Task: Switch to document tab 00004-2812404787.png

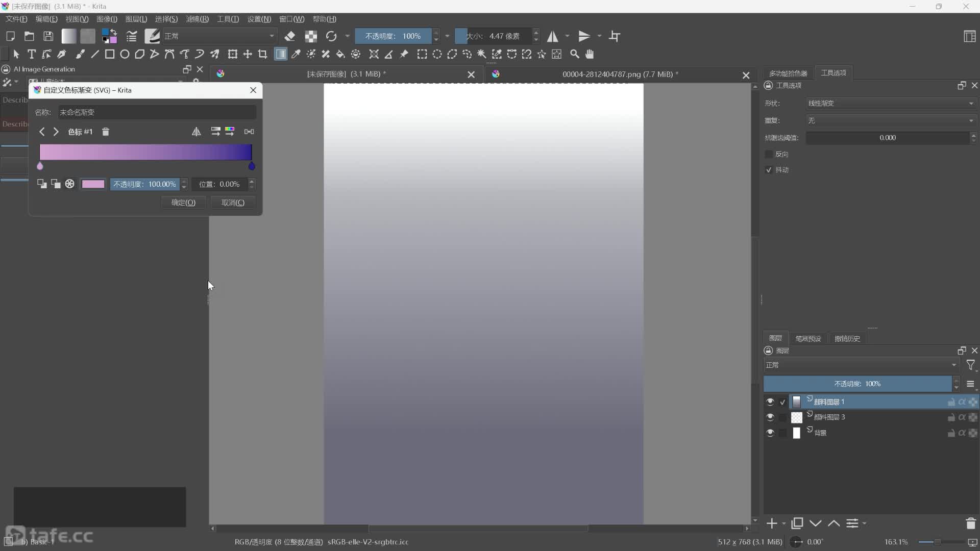Action: tap(620, 74)
